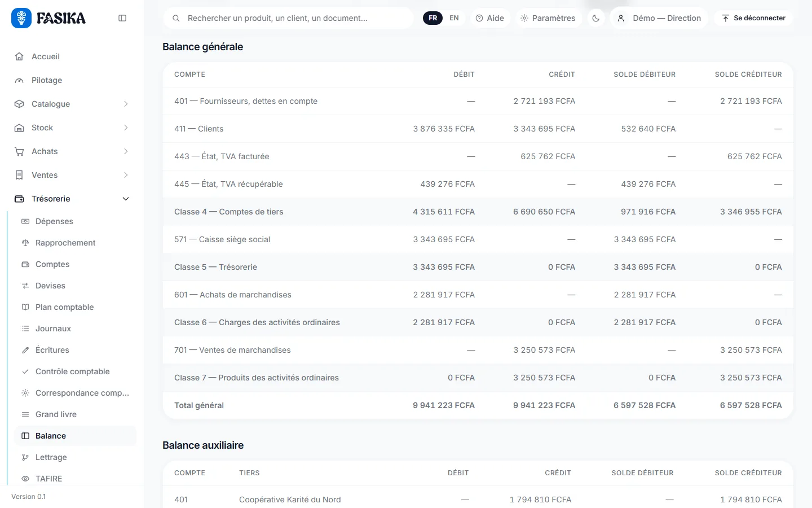Click the Lettrage branch icon
The height and width of the screenshot is (508, 812).
25,457
